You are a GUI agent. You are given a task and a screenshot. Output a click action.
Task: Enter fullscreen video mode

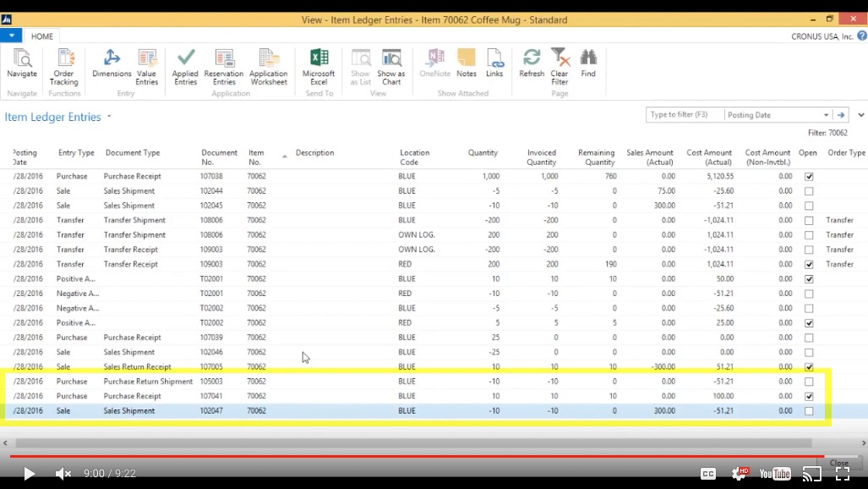(x=843, y=474)
